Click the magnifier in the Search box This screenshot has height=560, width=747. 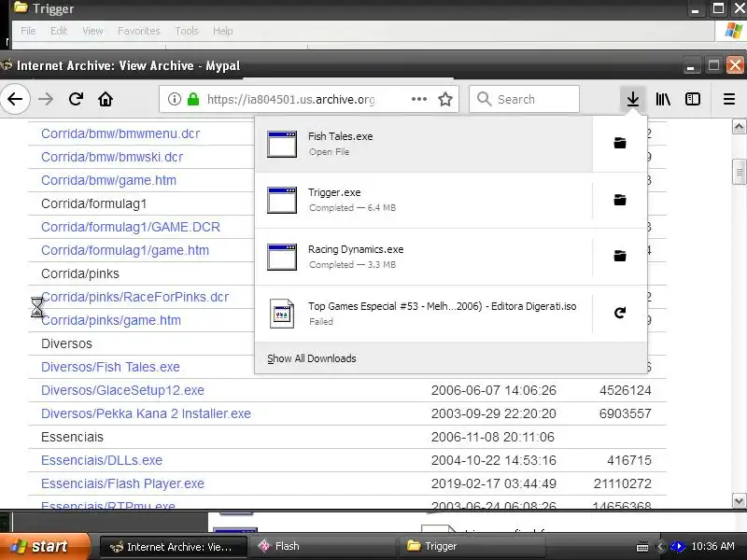pos(484,99)
